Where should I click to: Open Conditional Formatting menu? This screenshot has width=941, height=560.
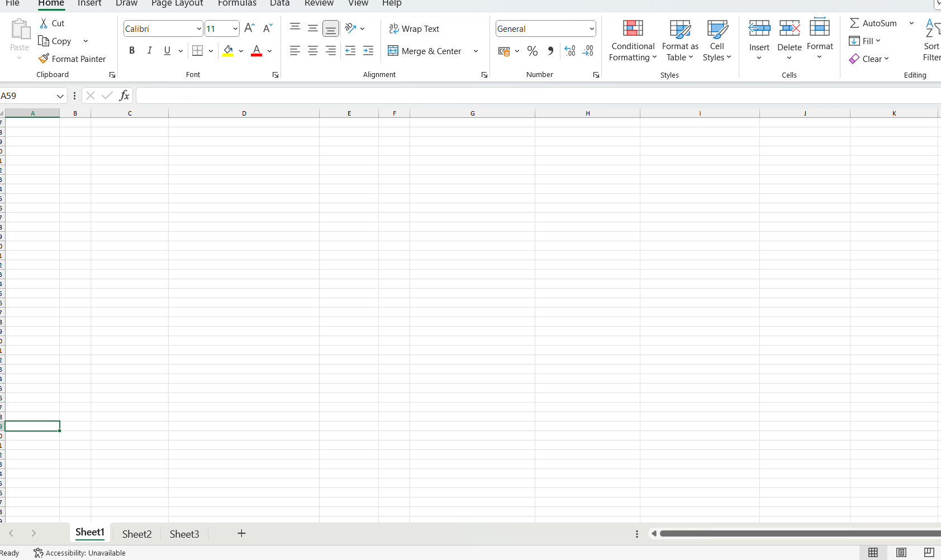(x=633, y=41)
